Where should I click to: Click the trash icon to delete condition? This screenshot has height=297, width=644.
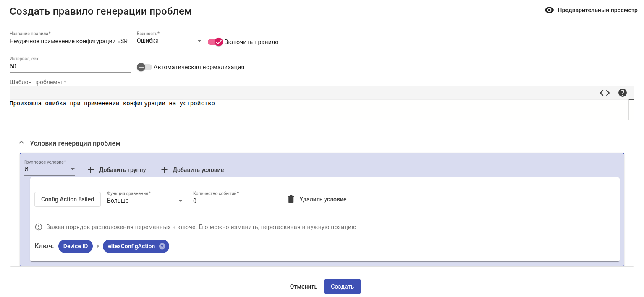(x=291, y=199)
